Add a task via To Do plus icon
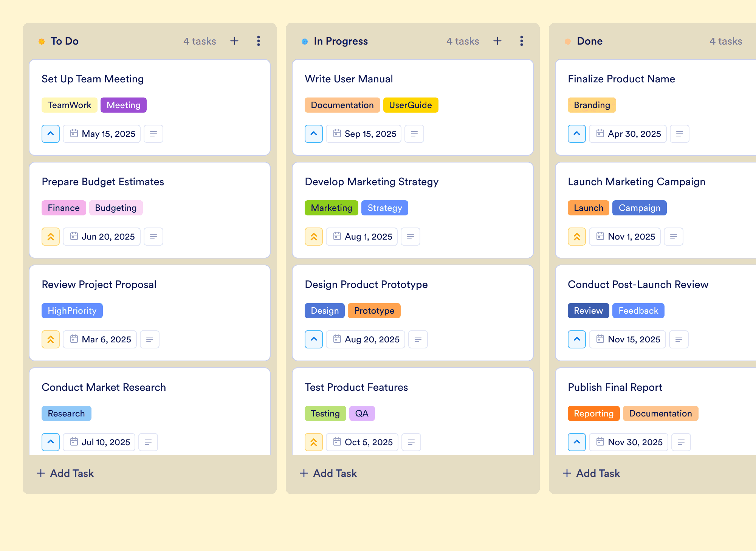Image resolution: width=756 pixels, height=551 pixels. click(234, 41)
